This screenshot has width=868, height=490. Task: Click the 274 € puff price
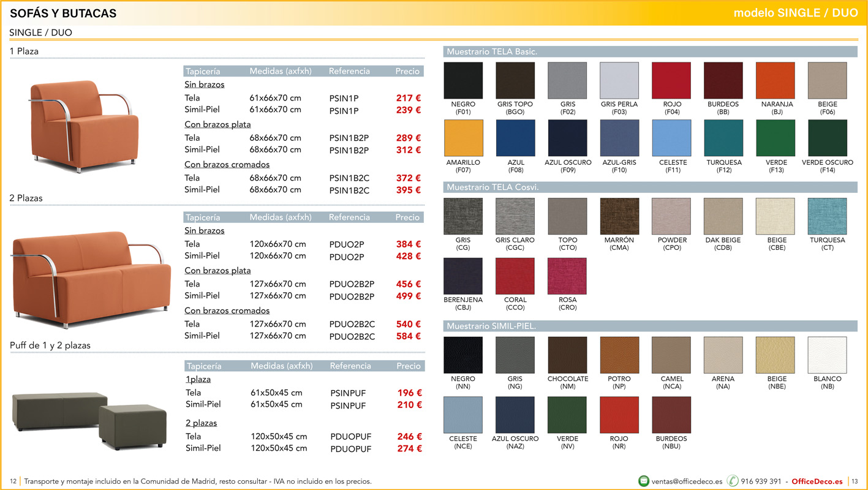click(410, 448)
